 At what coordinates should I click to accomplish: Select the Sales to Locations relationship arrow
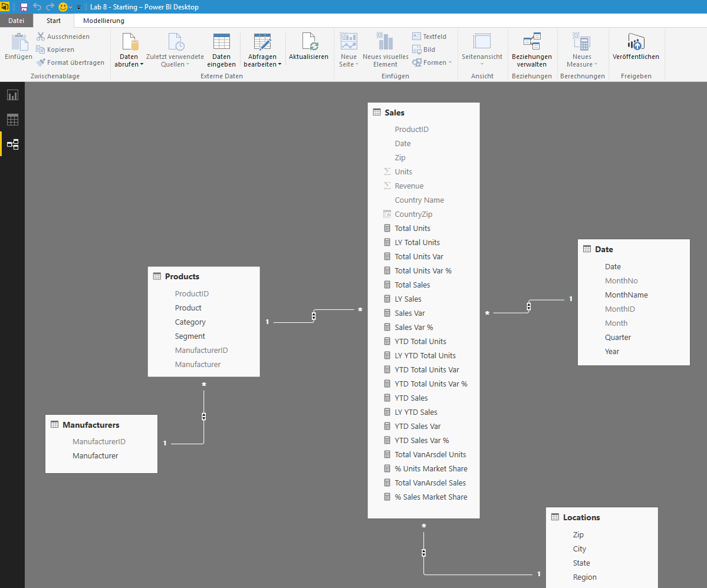pyautogui.click(x=424, y=553)
